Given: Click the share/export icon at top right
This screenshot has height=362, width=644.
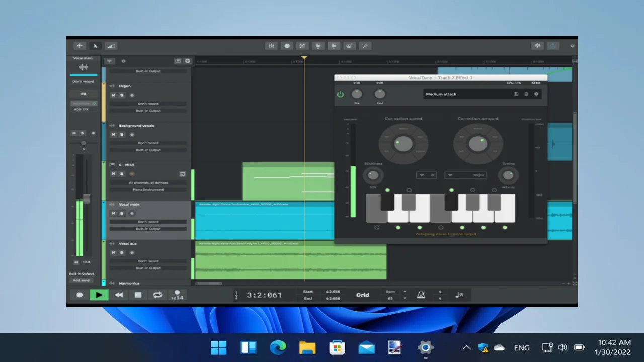Looking at the screenshot, I should (x=553, y=46).
